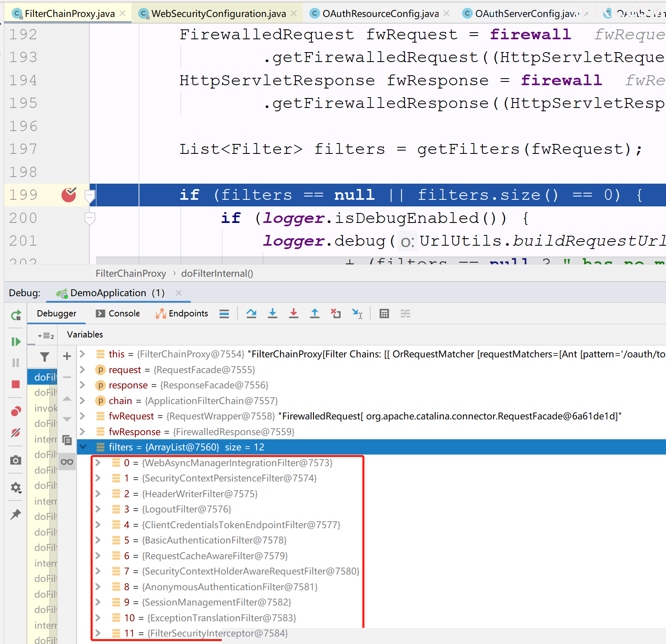The height and width of the screenshot is (644, 666).
Task: Select ExceptionTranslationFilter@7583 row
Action: [371, 618]
